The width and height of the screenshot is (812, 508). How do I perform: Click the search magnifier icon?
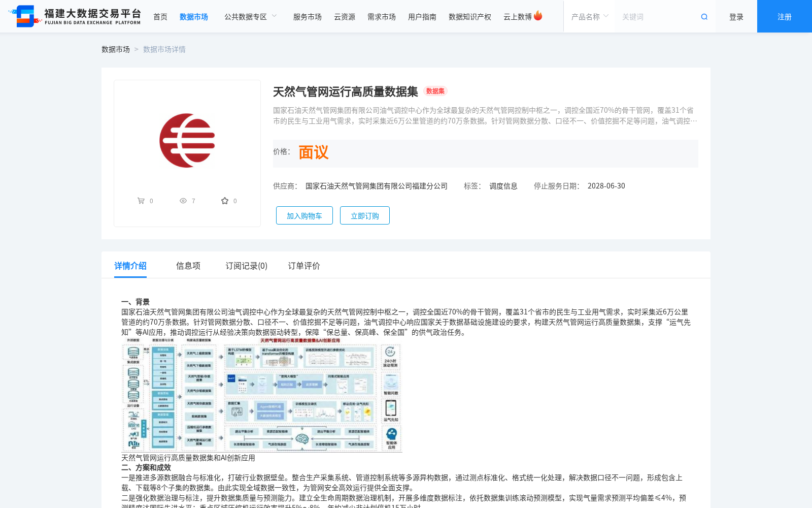[704, 17]
